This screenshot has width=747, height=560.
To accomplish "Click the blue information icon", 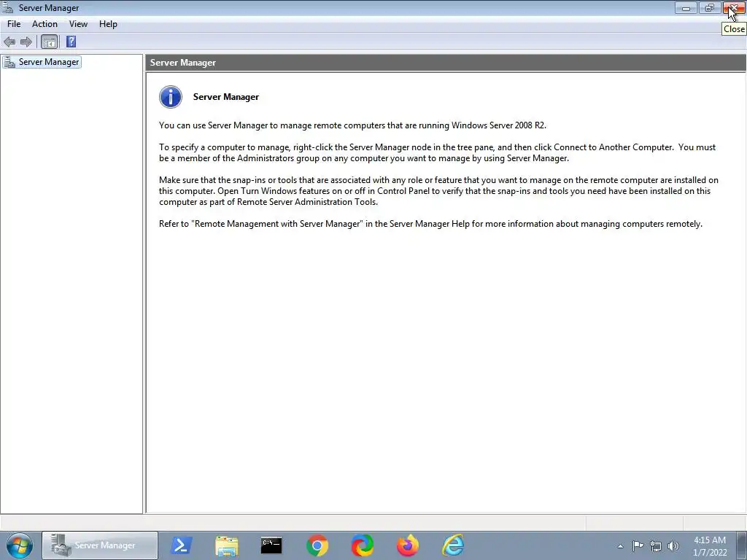I will tap(171, 97).
